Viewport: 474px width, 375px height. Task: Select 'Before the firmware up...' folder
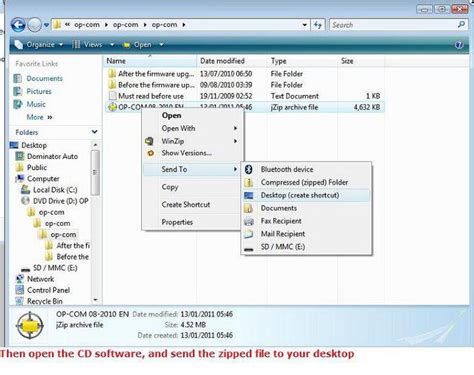pyautogui.click(x=151, y=85)
